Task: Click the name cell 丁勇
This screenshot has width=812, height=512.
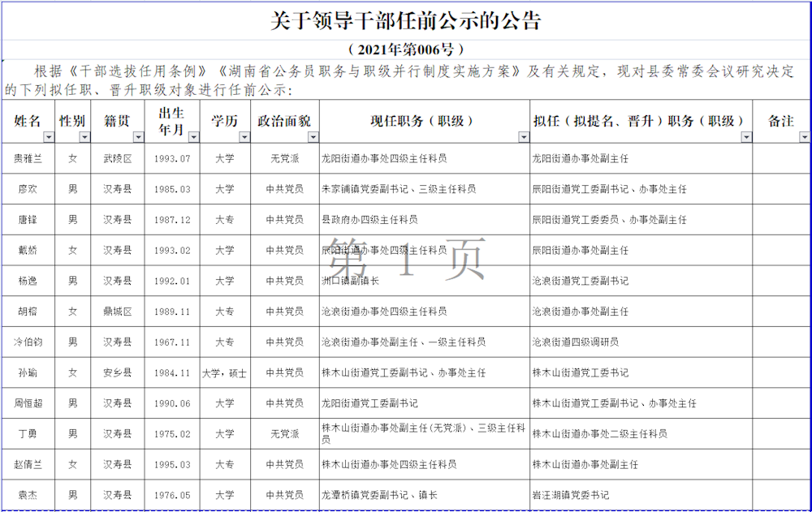Action: 28,434
